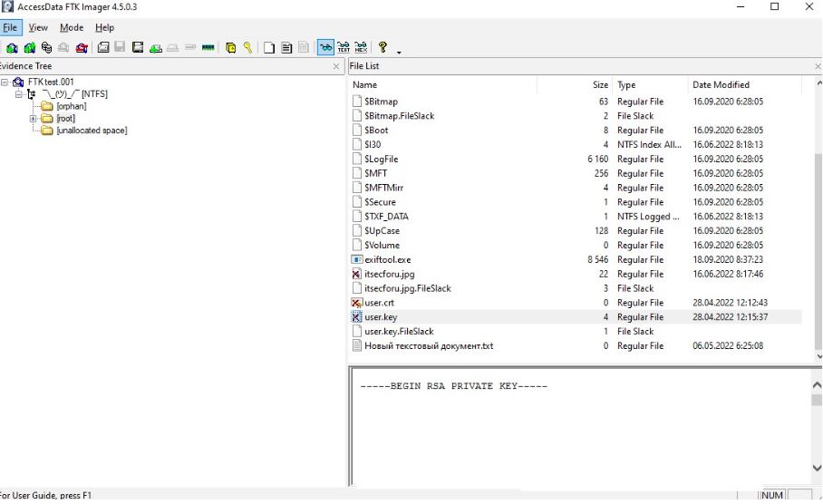The height and width of the screenshot is (504, 823).
Task: Toggle automatic preview mode glasses icon
Action: (x=325, y=48)
